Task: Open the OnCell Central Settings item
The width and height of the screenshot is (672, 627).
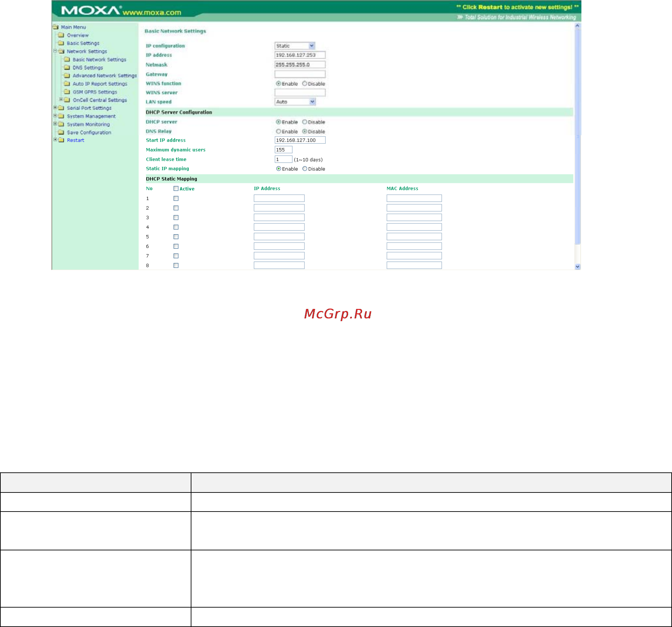Action: tap(100, 100)
